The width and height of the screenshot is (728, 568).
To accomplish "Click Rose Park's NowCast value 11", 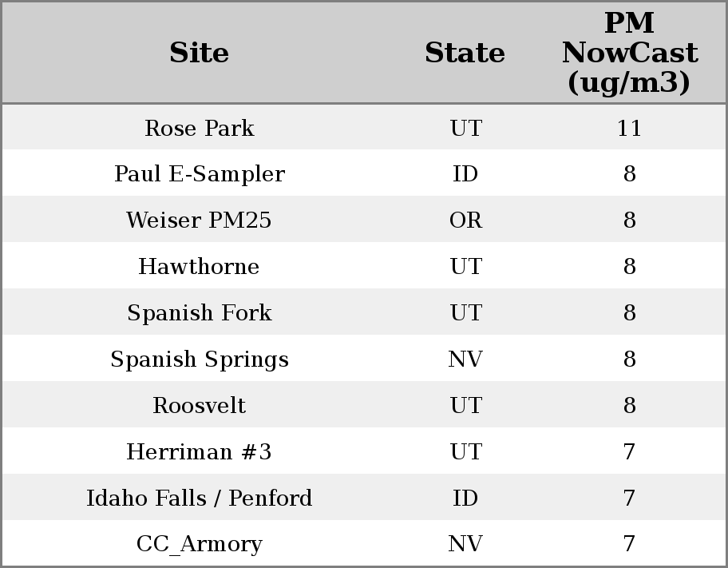I will [x=629, y=129].
